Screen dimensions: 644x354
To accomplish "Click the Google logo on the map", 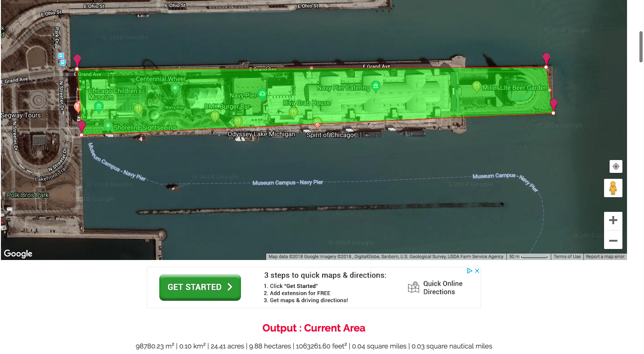I will [18, 254].
